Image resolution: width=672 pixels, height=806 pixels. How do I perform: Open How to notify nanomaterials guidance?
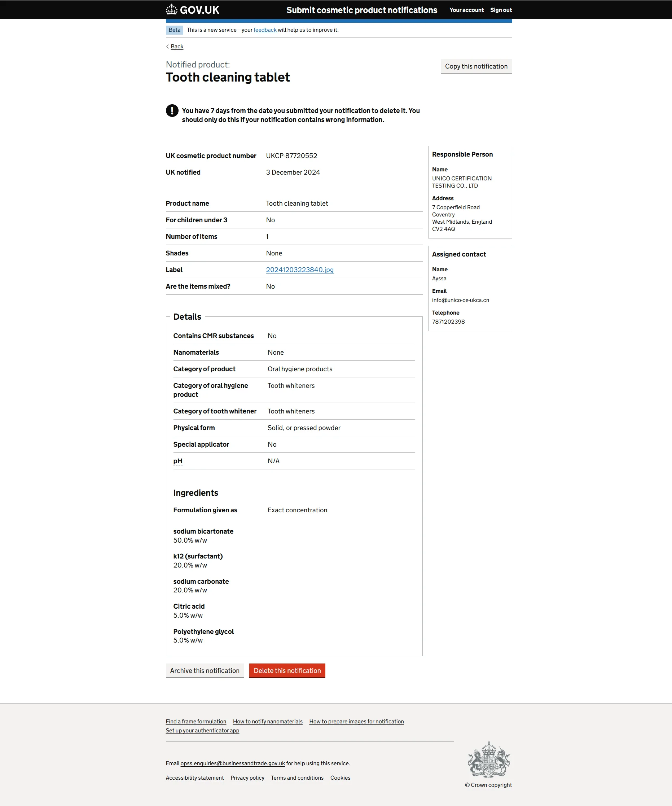click(x=268, y=722)
